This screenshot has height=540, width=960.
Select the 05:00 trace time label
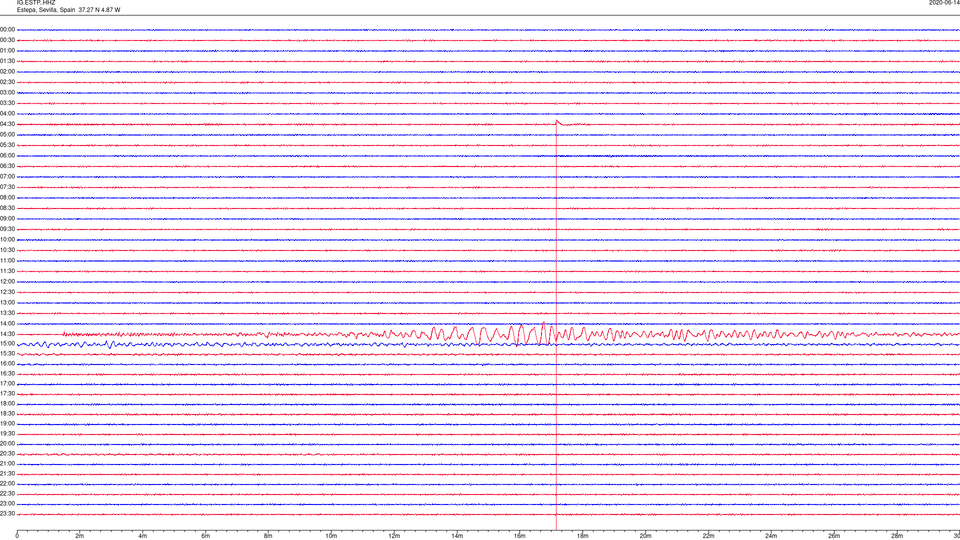point(7,135)
